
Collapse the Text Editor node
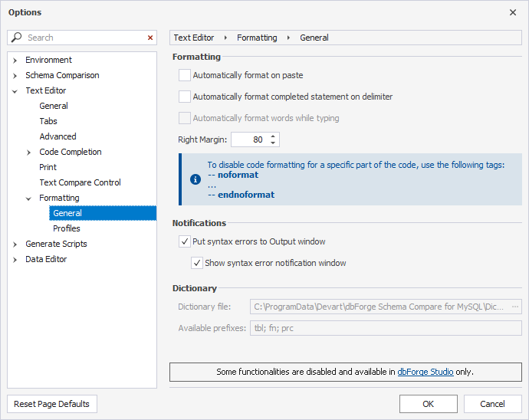click(15, 91)
